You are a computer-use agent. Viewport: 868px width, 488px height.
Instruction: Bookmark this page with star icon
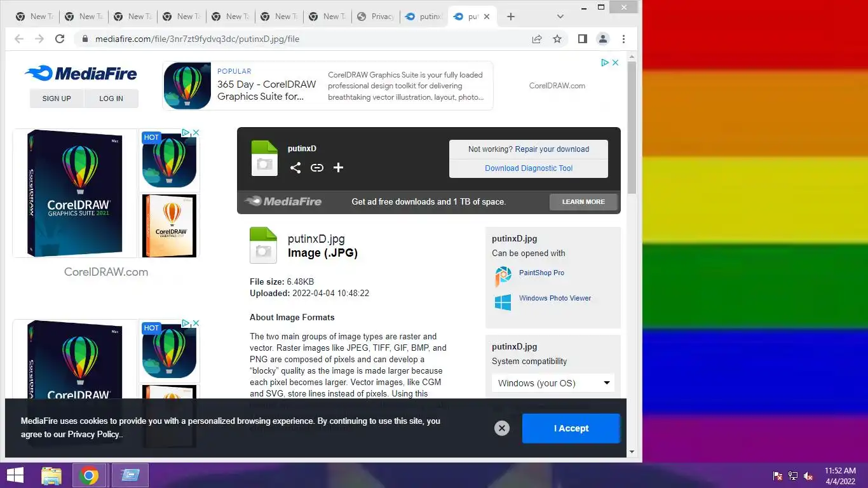click(x=557, y=39)
